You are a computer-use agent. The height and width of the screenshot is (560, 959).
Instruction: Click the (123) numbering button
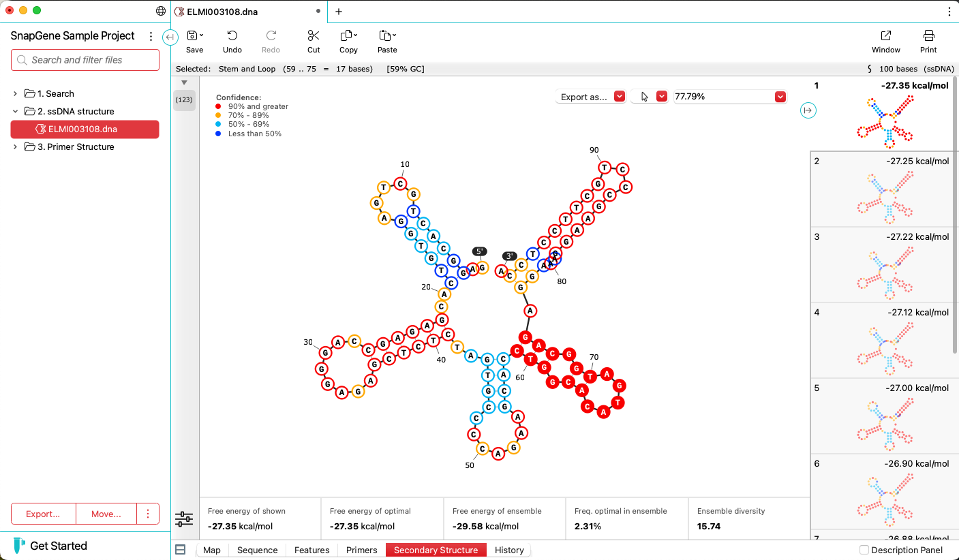pyautogui.click(x=184, y=100)
